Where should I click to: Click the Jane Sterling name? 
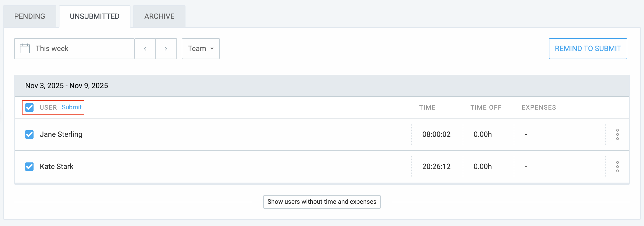[x=61, y=134]
